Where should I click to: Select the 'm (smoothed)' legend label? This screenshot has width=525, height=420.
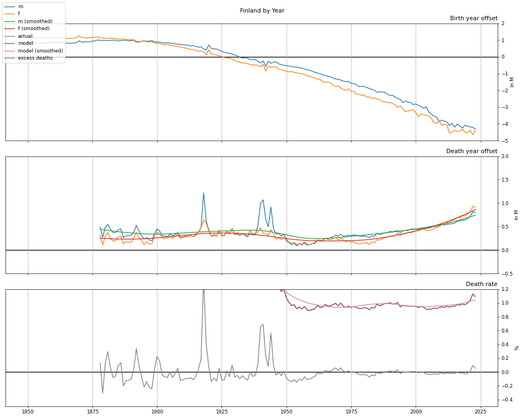[x=35, y=21]
